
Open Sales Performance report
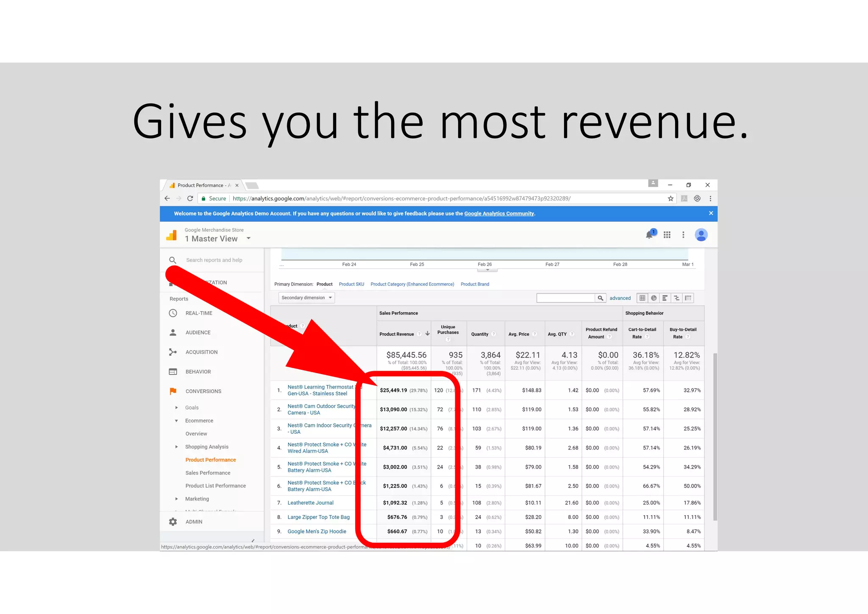(x=208, y=473)
